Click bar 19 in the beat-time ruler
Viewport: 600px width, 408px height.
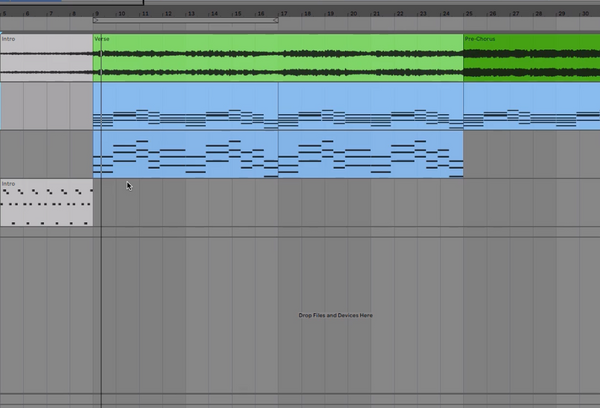pos(330,14)
